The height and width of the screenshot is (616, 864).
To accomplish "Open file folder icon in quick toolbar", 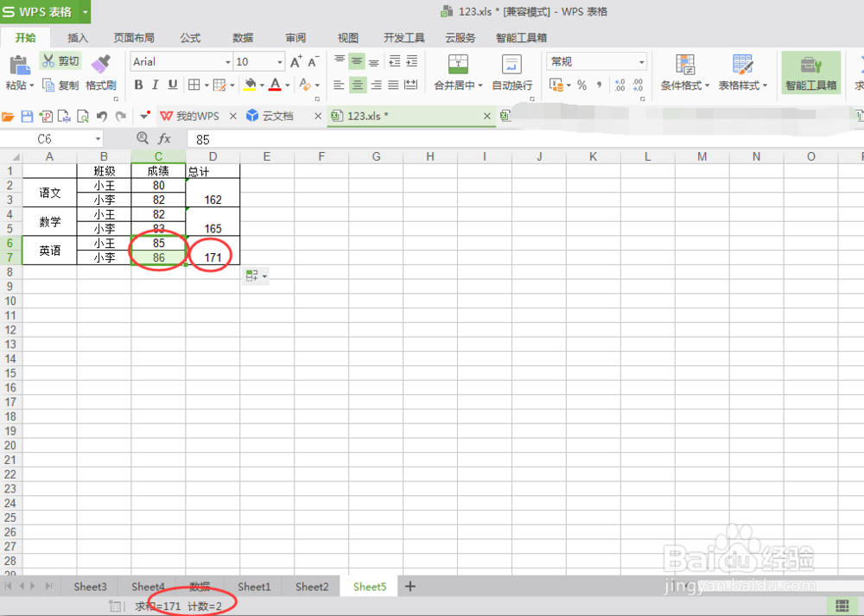I will pyautogui.click(x=9, y=117).
